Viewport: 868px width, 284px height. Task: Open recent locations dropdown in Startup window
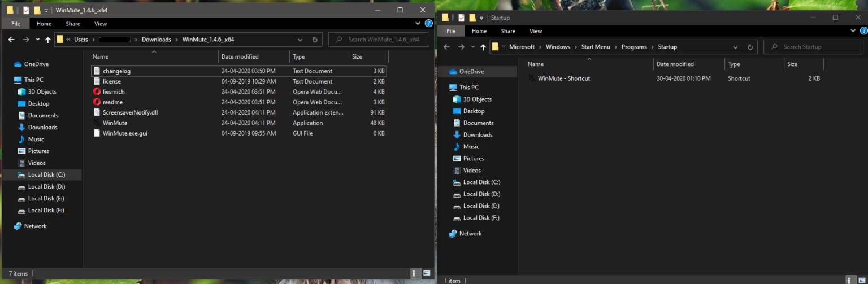472,47
